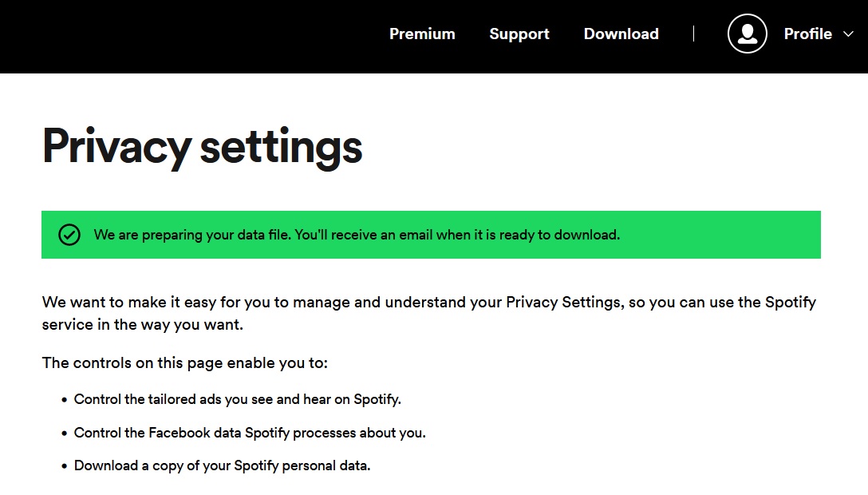Click the circled checkmark icon in the banner

coord(69,235)
